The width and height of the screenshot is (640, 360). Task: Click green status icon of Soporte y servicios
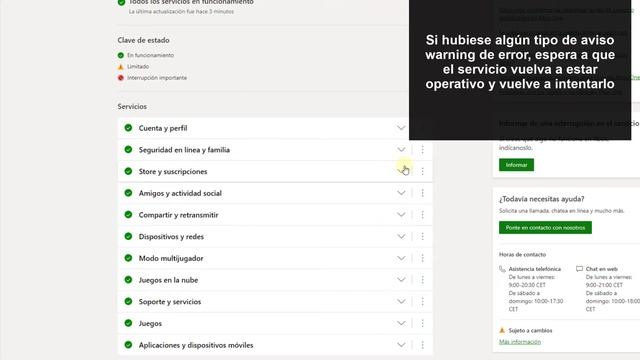(x=128, y=301)
